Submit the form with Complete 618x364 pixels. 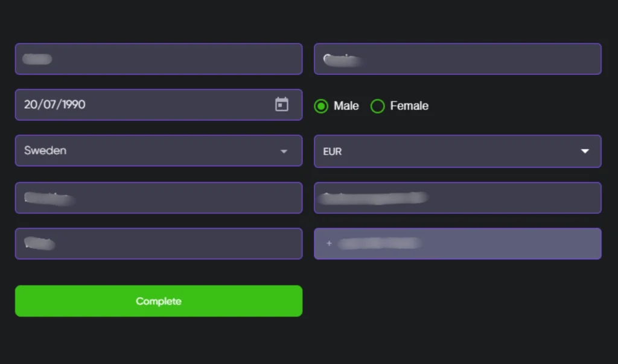point(158,301)
